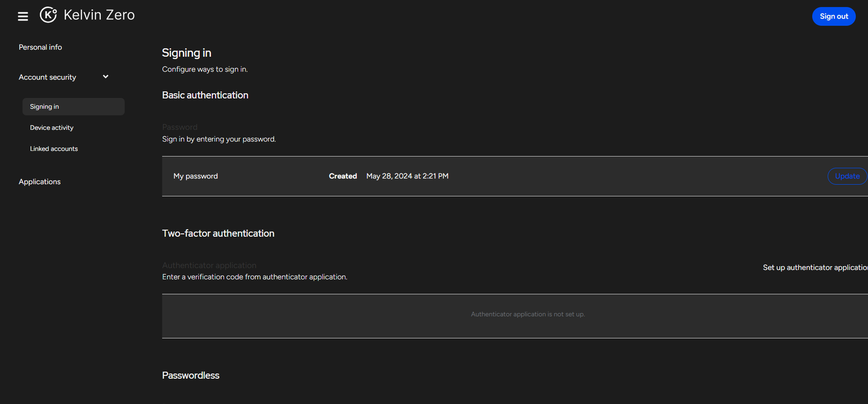
Task: Click the Sign out button
Action: click(x=833, y=16)
